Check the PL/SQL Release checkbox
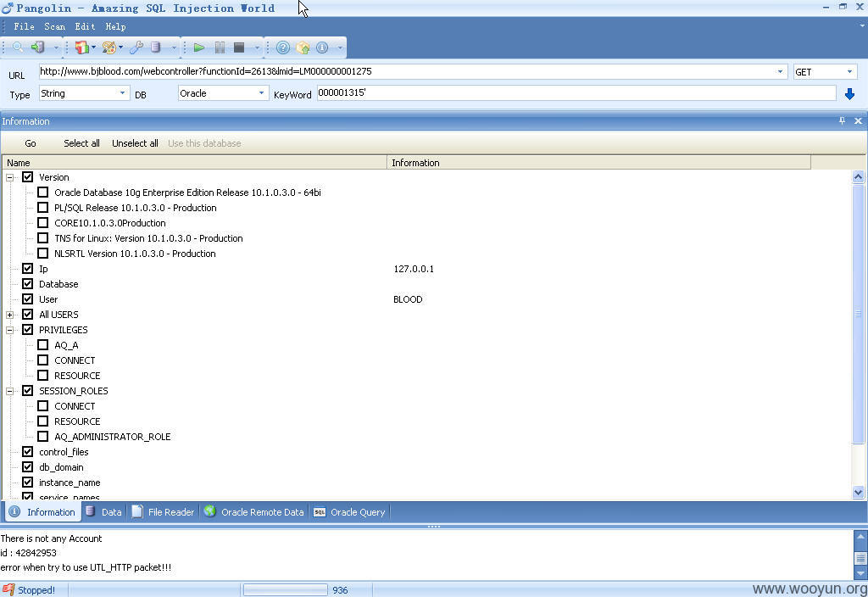Viewport: 868px width, 597px height. pos(42,208)
